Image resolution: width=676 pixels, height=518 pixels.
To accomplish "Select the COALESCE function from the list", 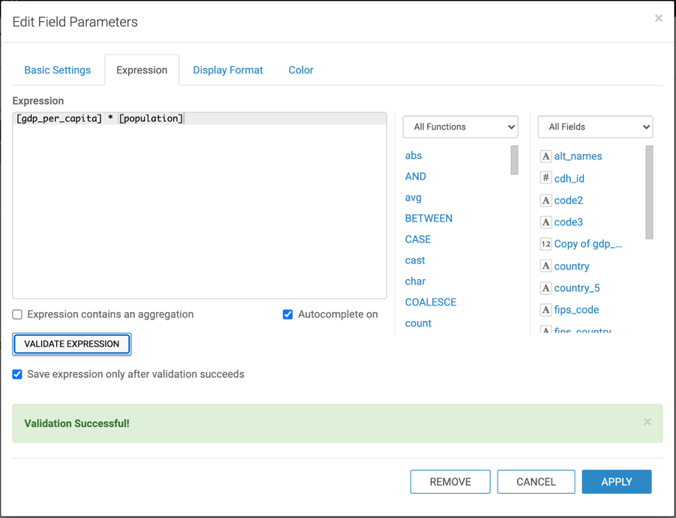I will coord(430,302).
